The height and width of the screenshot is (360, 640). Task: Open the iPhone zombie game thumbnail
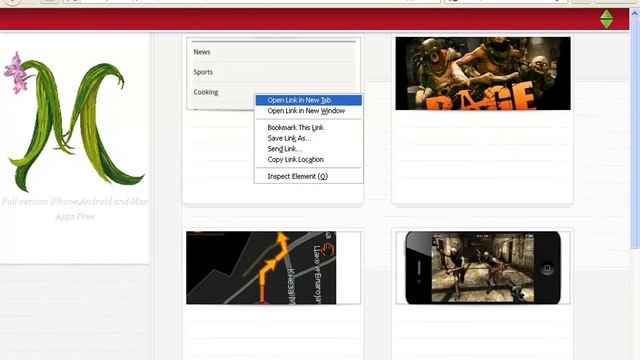pyautogui.click(x=483, y=268)
